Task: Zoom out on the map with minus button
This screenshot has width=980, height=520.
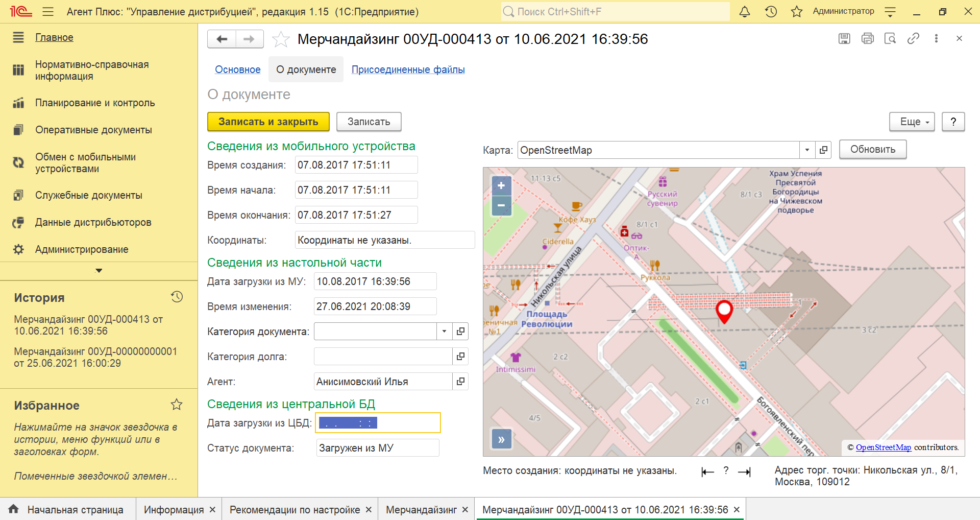Action: click(x=501, y=205)
